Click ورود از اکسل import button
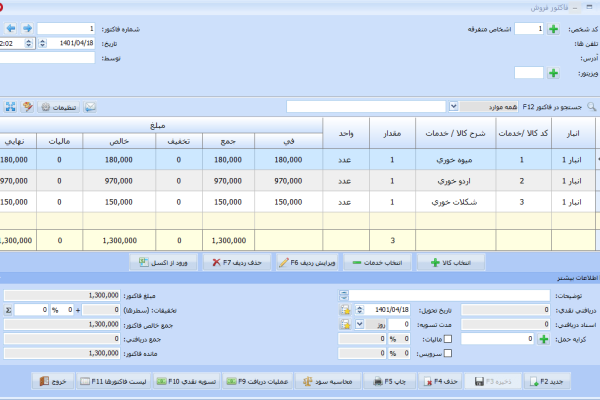Viewport: 600px width, 400px height. (163, 263)
